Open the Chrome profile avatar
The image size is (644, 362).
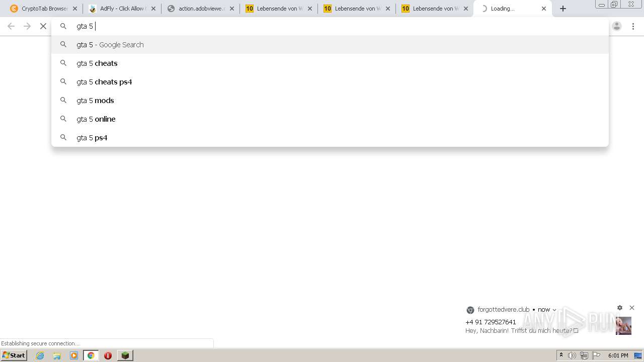tap(617, 26)
